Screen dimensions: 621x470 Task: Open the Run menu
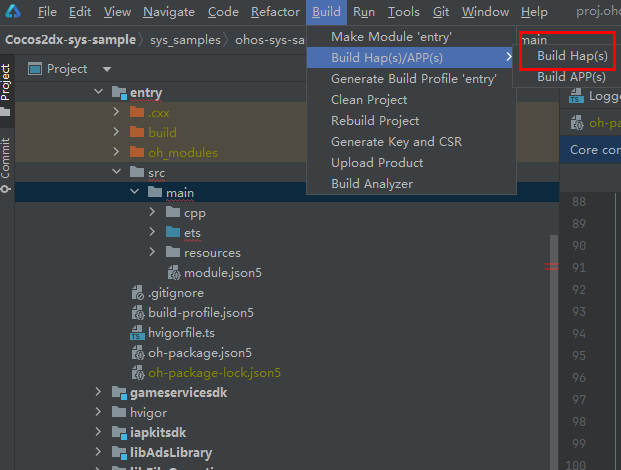point(364,12)
